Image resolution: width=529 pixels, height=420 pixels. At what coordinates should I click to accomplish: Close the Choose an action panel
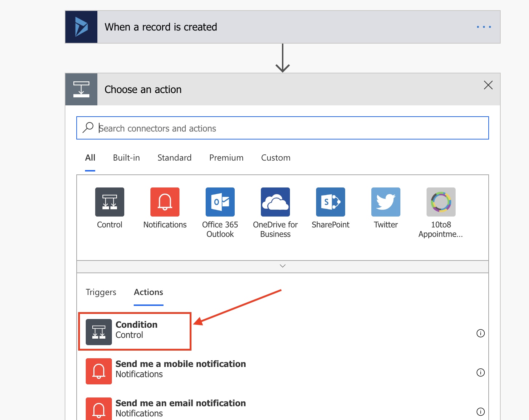pyautogui.click(x=488, y=85)
